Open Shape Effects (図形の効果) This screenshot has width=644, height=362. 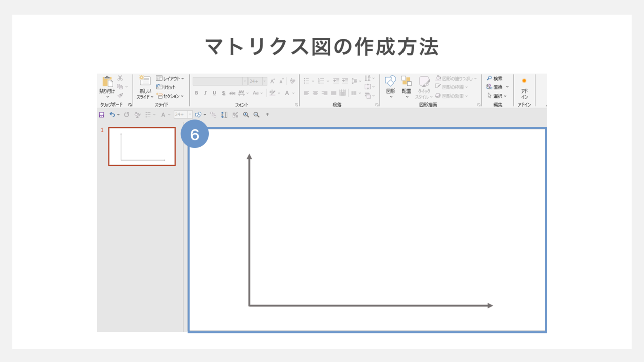click(451, 96)
